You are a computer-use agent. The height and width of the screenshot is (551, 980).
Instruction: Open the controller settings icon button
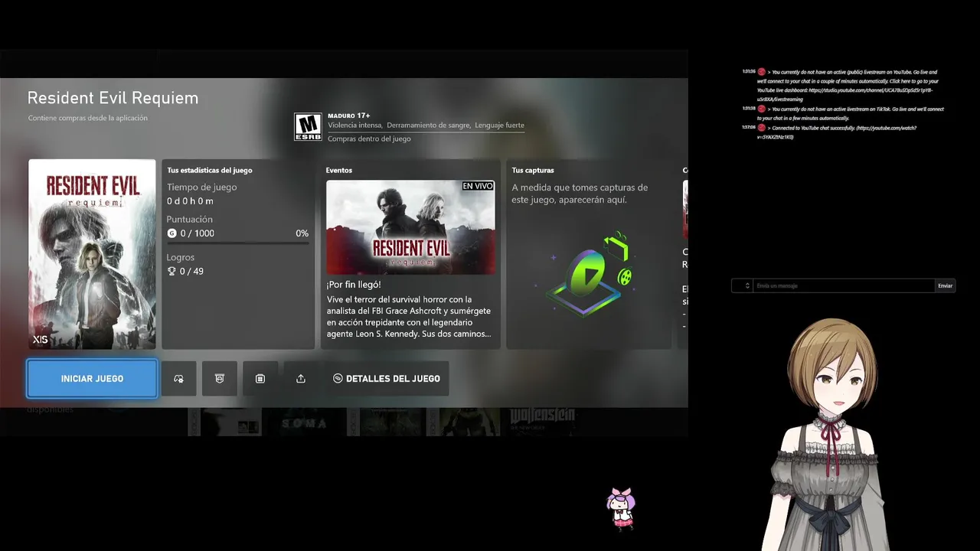click(x=178, y=379)
